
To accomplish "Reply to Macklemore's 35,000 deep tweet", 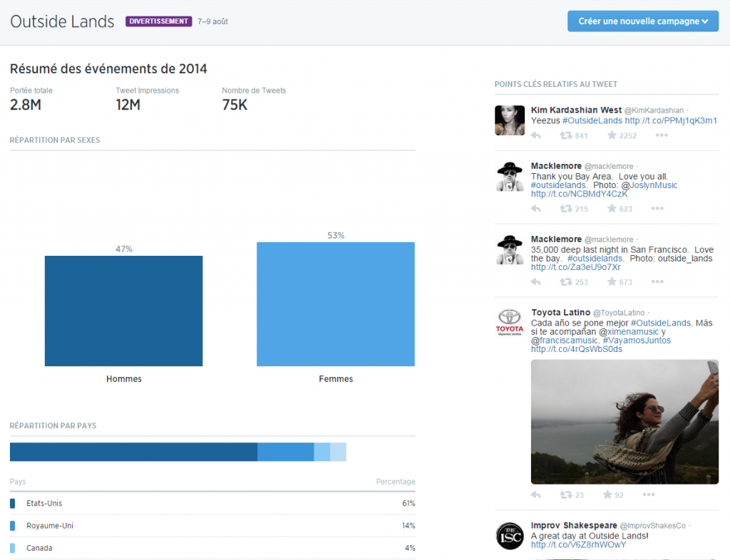I will point(536,282).
